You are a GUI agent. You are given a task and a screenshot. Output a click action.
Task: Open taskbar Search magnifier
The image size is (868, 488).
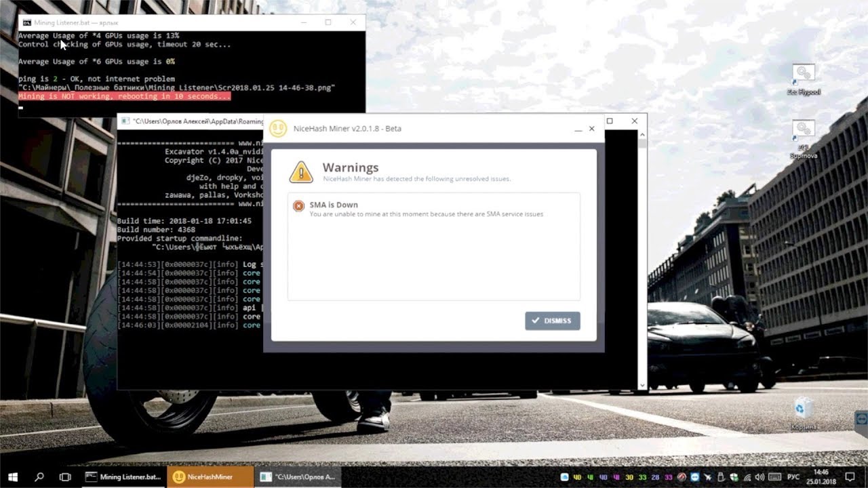[x=39, y=477]
